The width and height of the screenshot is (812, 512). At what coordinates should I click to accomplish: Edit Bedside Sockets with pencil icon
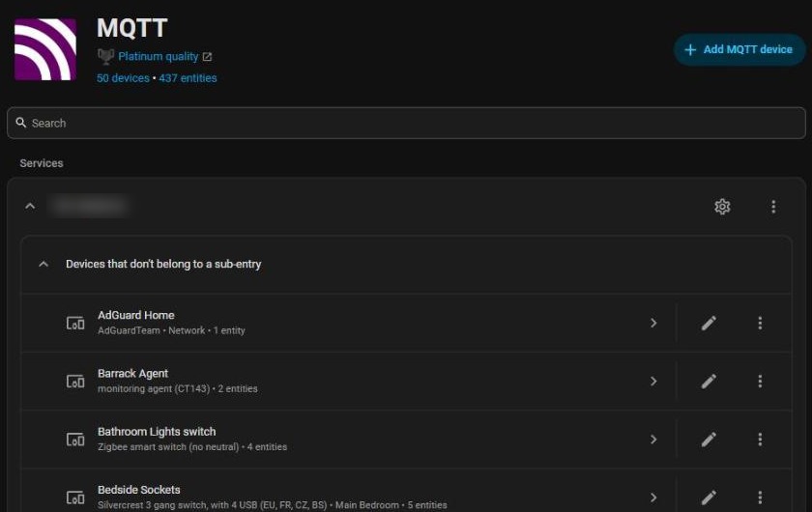[709, 498]
